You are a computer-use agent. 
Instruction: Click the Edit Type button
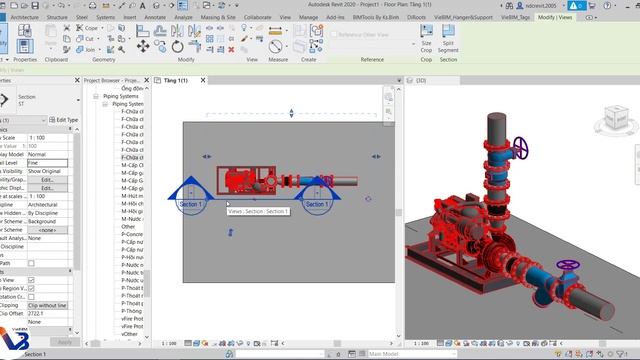point(64,120)
